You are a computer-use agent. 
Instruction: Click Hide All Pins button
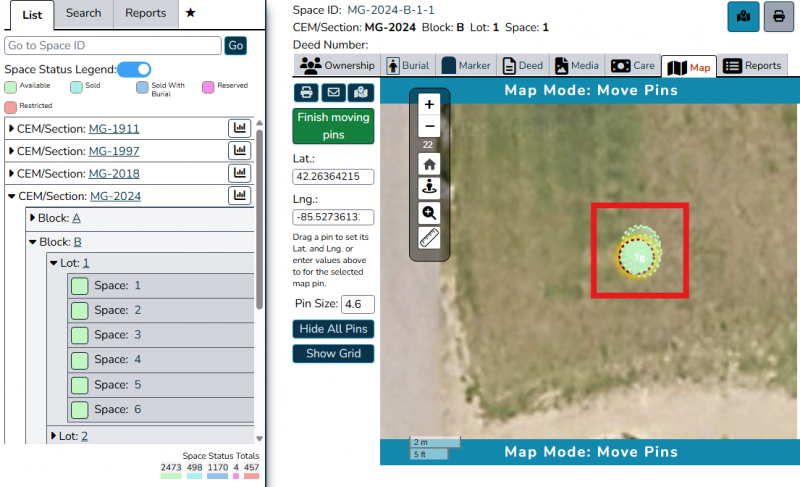[333, 329]
